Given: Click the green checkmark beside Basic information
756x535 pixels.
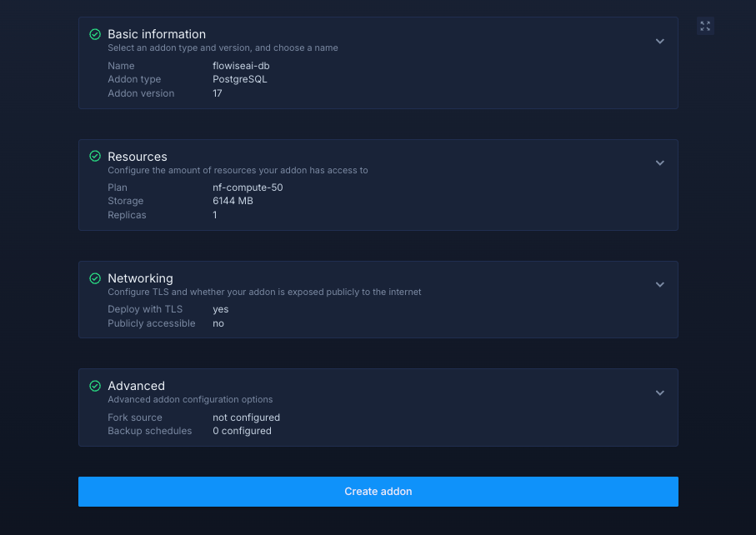Looking at the screenshot, I should click(x=95, y=34).
